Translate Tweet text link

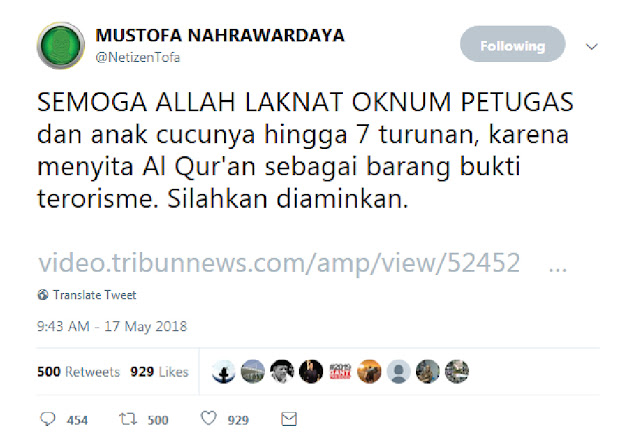[x=95, y=295]
